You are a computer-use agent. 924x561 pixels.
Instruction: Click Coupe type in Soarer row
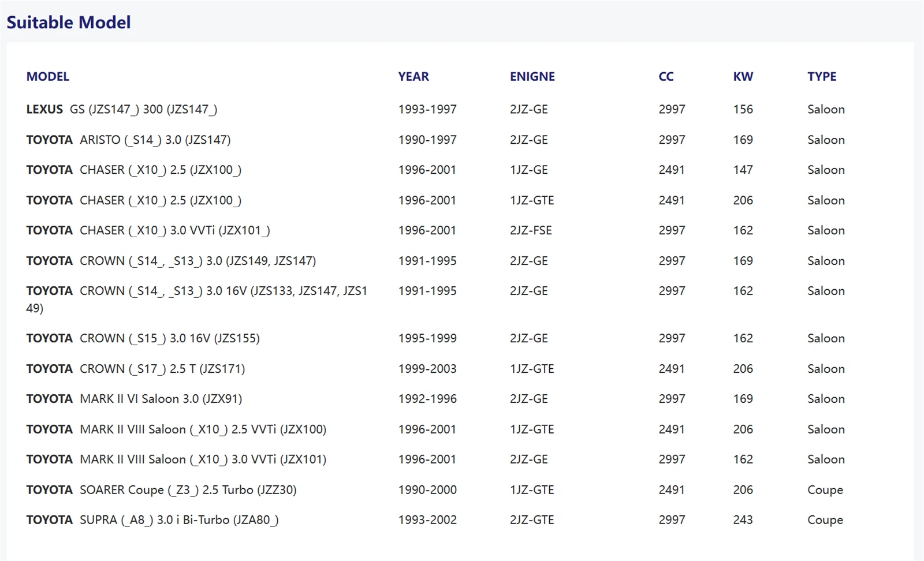pyautogui.click(x=825, y=490)
